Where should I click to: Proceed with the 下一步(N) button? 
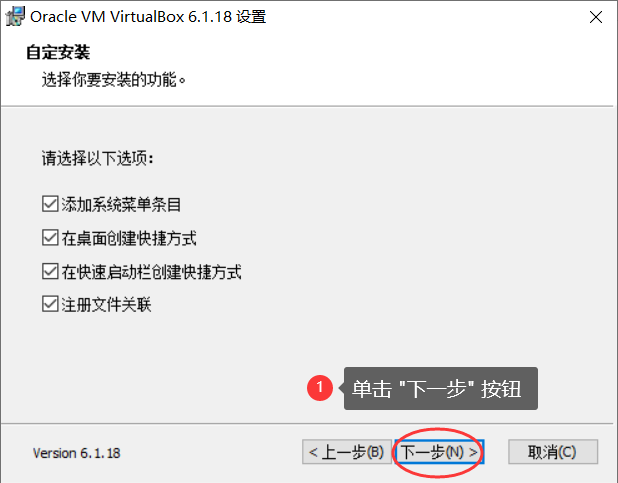pyautogui.click(x=439, y=452)
